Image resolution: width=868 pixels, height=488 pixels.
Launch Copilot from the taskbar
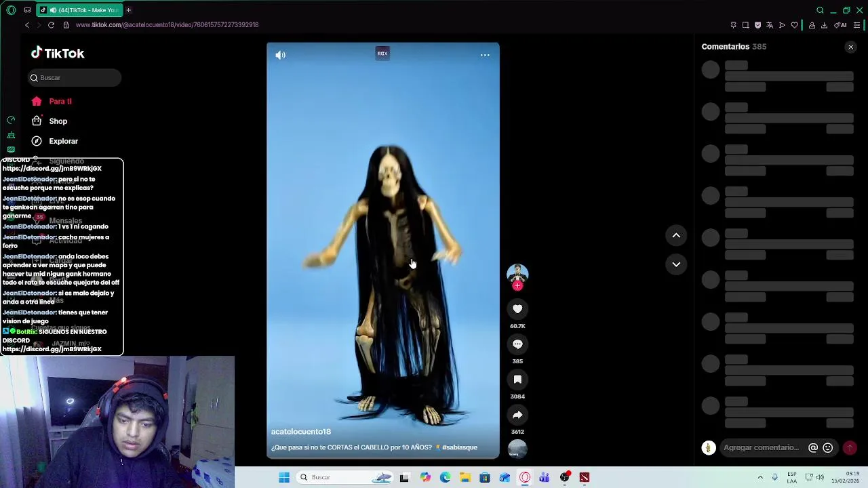pos(425,477)
